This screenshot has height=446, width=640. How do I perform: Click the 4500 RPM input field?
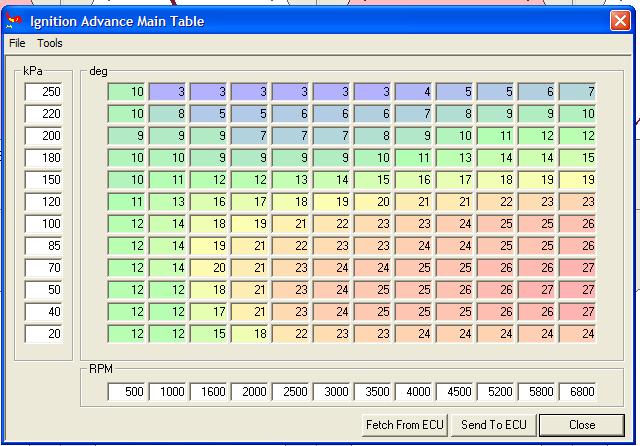click(454, 392)
